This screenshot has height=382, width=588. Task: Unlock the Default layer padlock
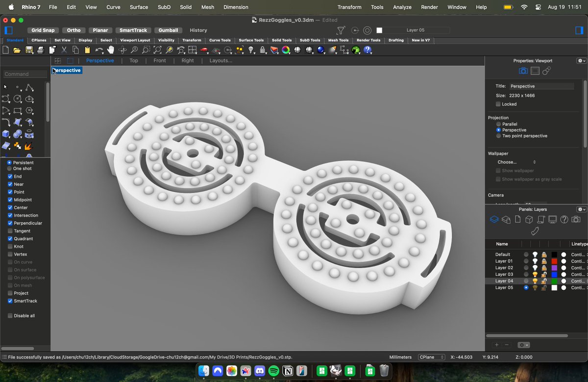pos(543,254)
